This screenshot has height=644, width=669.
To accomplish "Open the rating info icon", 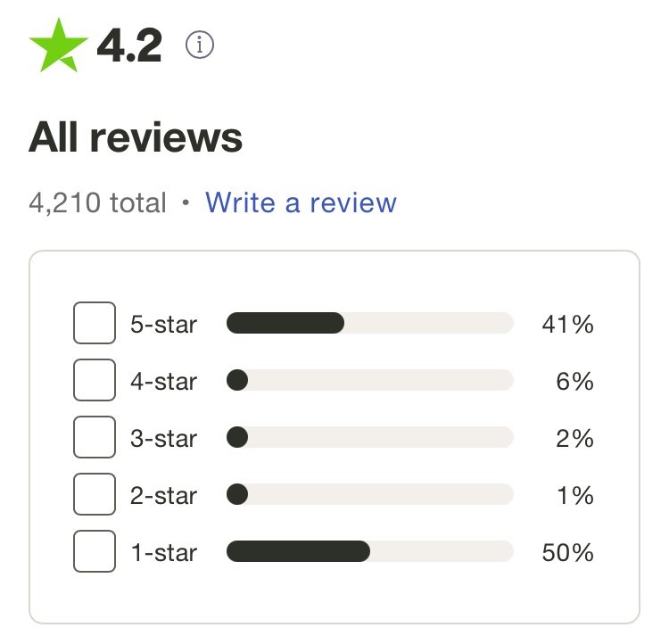I will pos(200,45).
